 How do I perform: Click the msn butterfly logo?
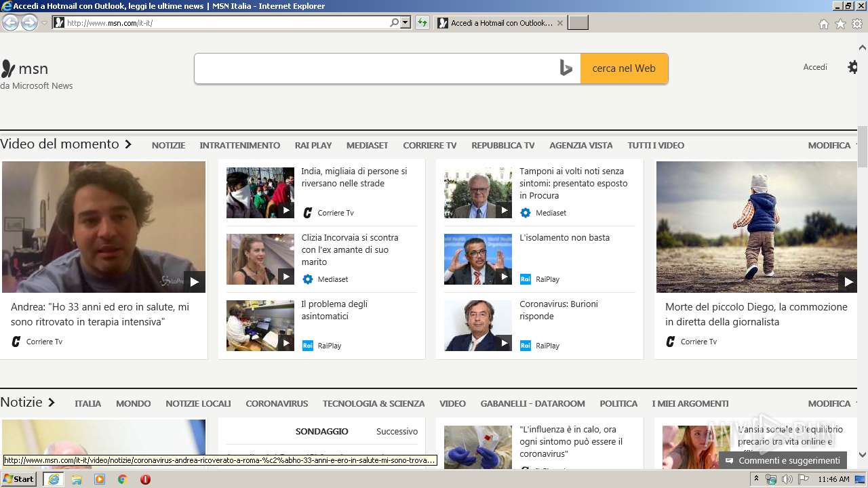8,68
